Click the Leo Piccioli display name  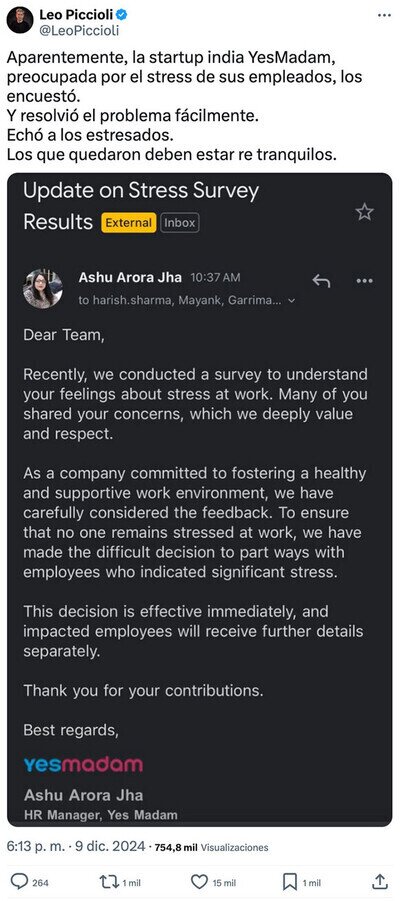click(x=76, y=14)
